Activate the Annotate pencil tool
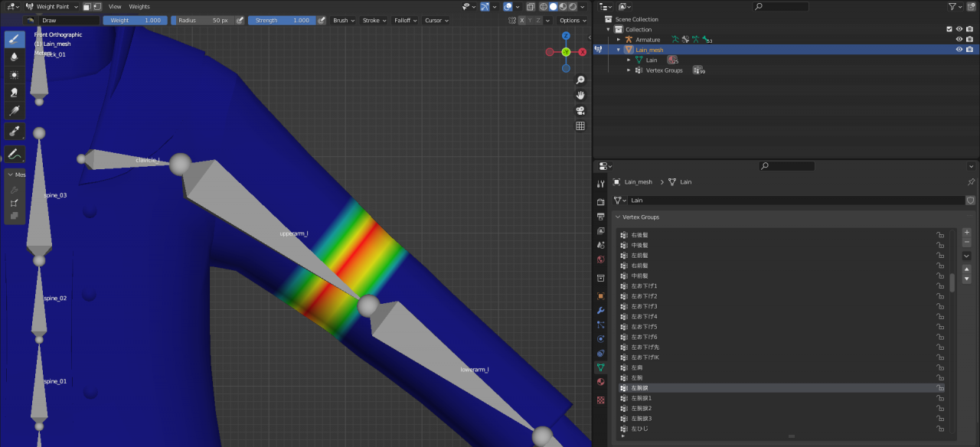Screen dimensions: 980x447 coord(15,154)
